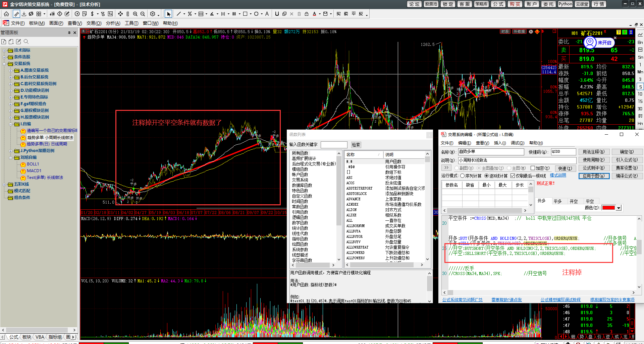Select the 主图叠加 radio button
This screenshot has height=344, width=644.
coord(479,168)
